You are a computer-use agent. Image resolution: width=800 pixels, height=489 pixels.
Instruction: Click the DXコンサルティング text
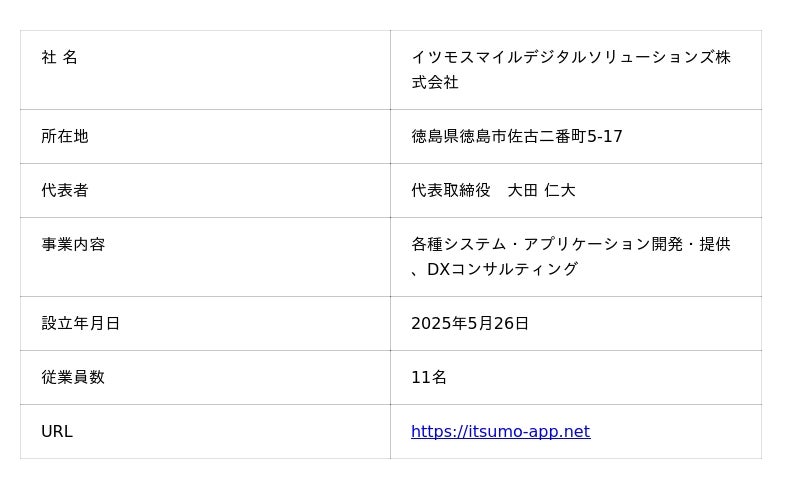(502, 269)
